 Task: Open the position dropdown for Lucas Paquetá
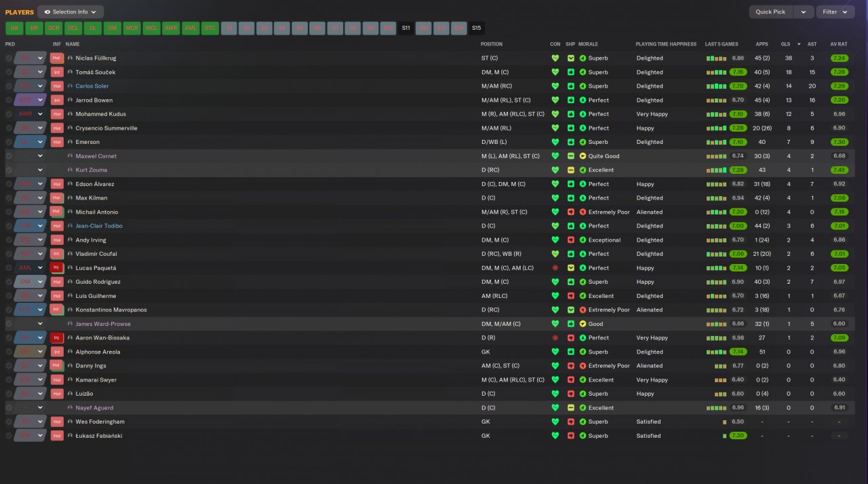(40, 268)
